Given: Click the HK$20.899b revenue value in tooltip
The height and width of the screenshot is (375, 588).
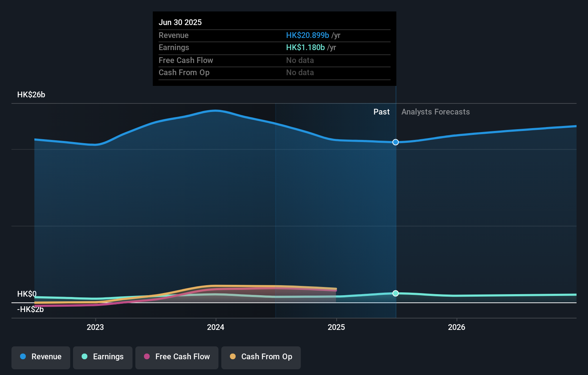Looking at the screenshot, I should (x=307, y=35).
